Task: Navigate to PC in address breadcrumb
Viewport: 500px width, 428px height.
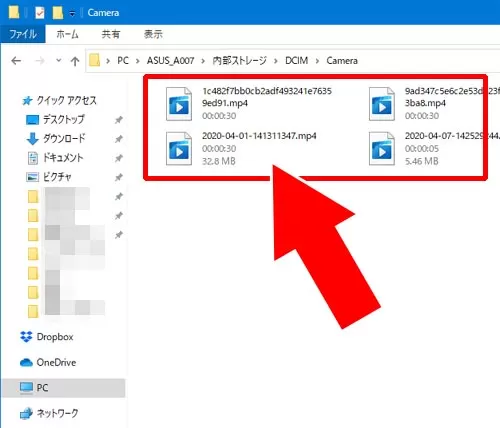Action: 123,61
